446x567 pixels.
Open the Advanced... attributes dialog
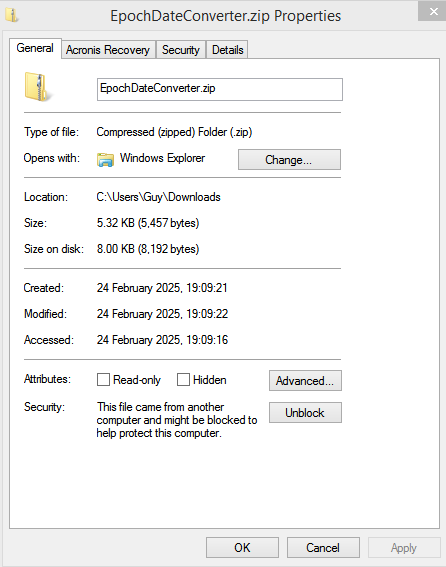(305, 380)
